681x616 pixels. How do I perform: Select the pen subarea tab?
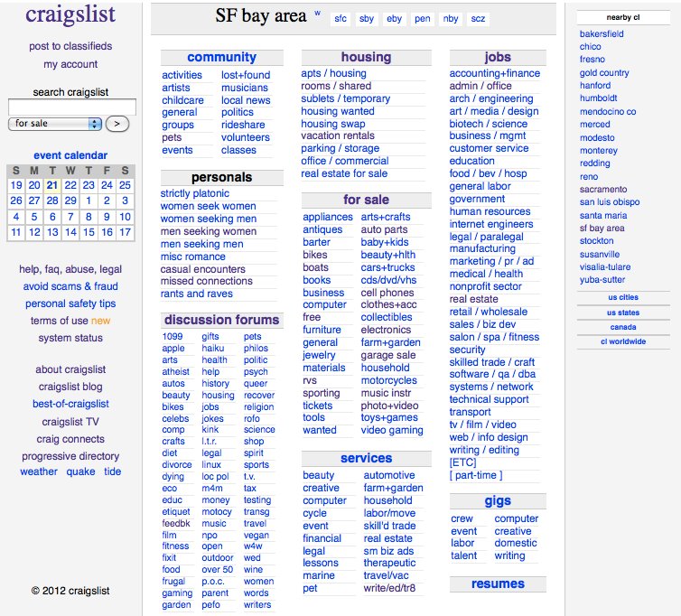click(422, 19)
